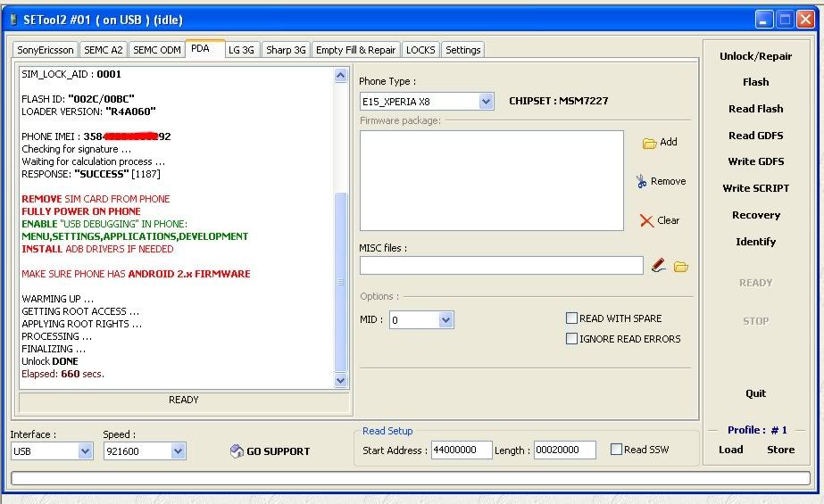
Task: Close the SETool2 window
Action: point(805,20)
